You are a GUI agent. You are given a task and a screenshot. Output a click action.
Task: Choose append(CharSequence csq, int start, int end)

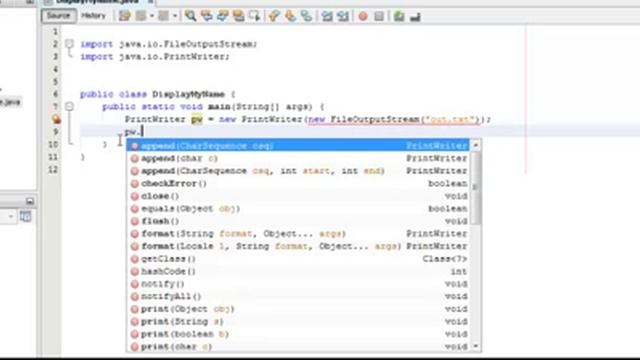point(298,171)
